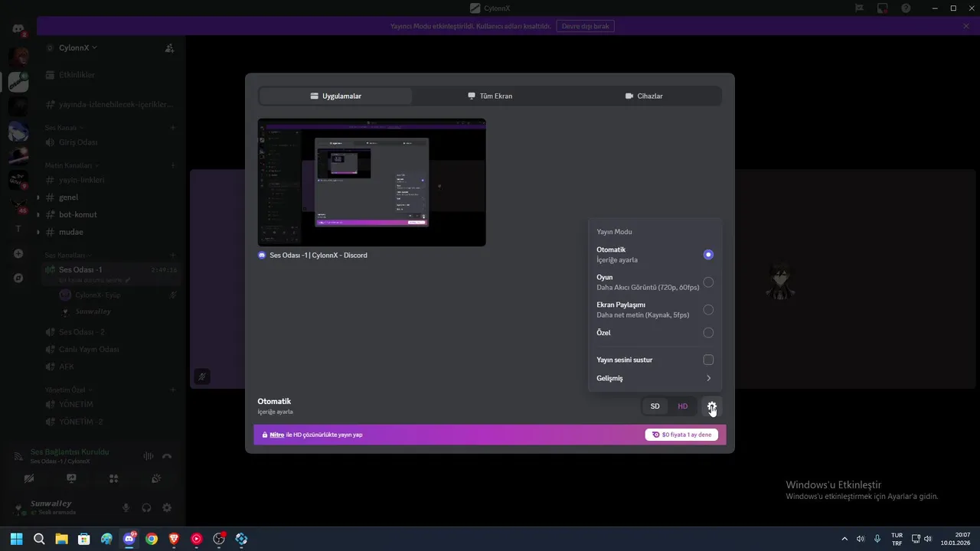Viewport: 980px width, 551px height.
Task: Select HD stream quality
Action: click(683, 406)
